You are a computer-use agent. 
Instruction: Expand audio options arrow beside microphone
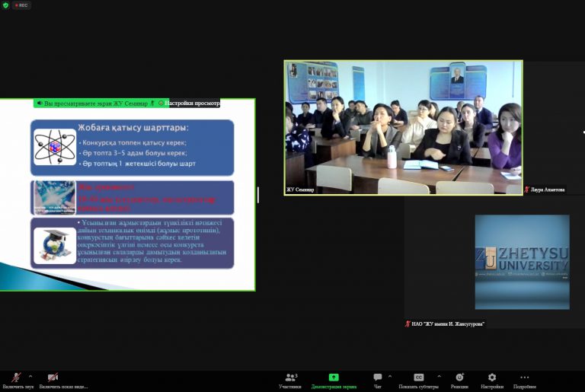(30, 376)
